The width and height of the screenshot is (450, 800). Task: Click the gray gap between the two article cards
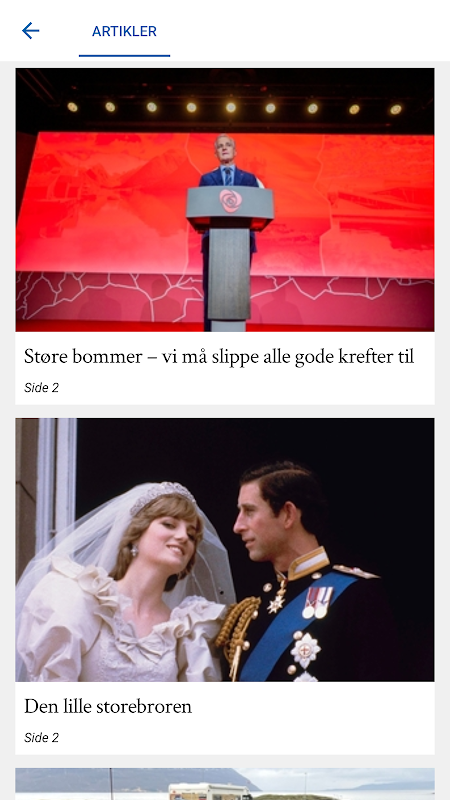point(225,411)
